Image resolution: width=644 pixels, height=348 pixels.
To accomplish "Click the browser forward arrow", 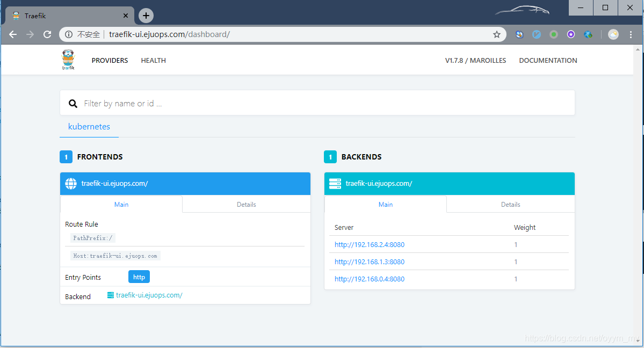I will point(30,34).
